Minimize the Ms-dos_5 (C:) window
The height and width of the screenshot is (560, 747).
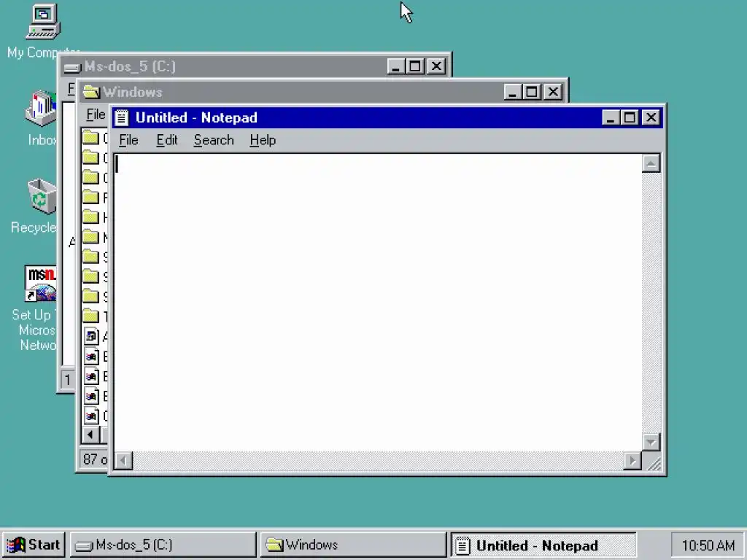395,66
